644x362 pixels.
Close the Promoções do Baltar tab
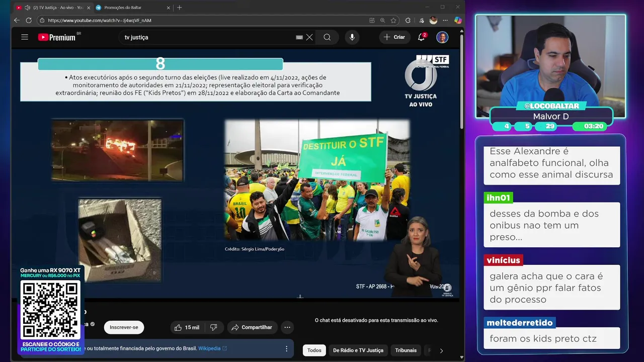[169, 8]
